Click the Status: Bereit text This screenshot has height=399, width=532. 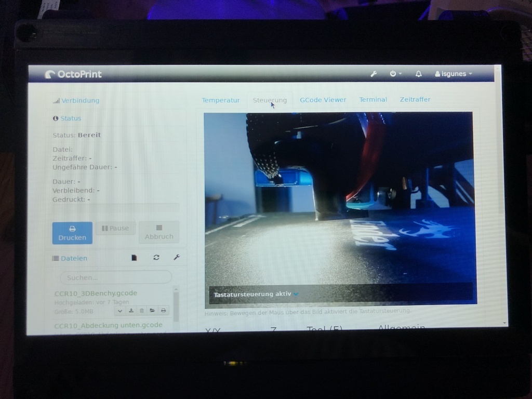(x=77, y=135)
